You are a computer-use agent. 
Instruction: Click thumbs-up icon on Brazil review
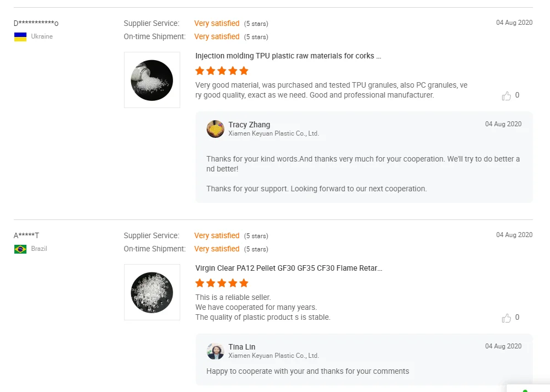(x=506, y=318)
